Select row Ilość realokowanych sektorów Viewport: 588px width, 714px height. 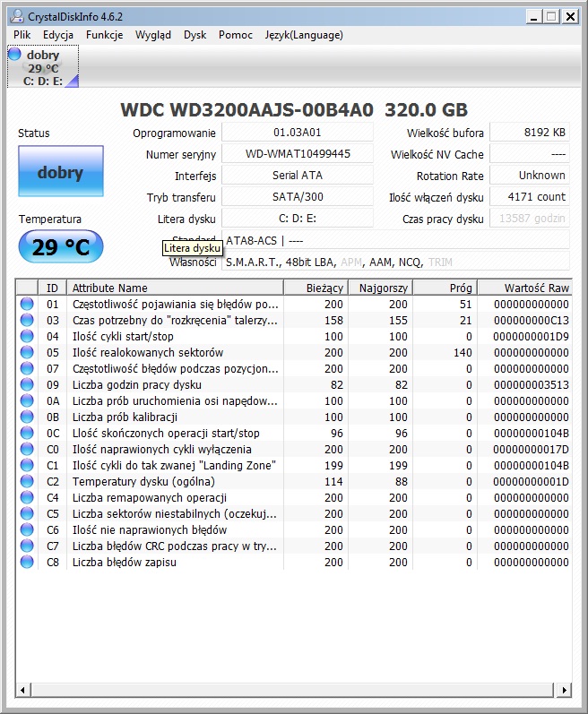coord(294,352)
